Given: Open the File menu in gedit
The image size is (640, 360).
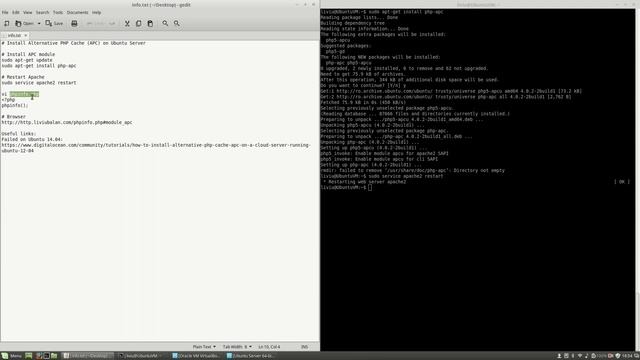Looking at the screenshot, I should [x=5, y=12].
